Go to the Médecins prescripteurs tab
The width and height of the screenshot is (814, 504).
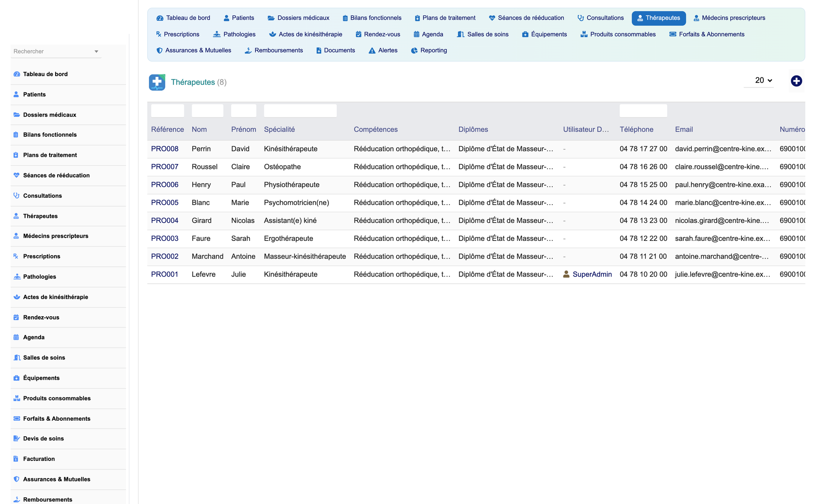(729, 18)
